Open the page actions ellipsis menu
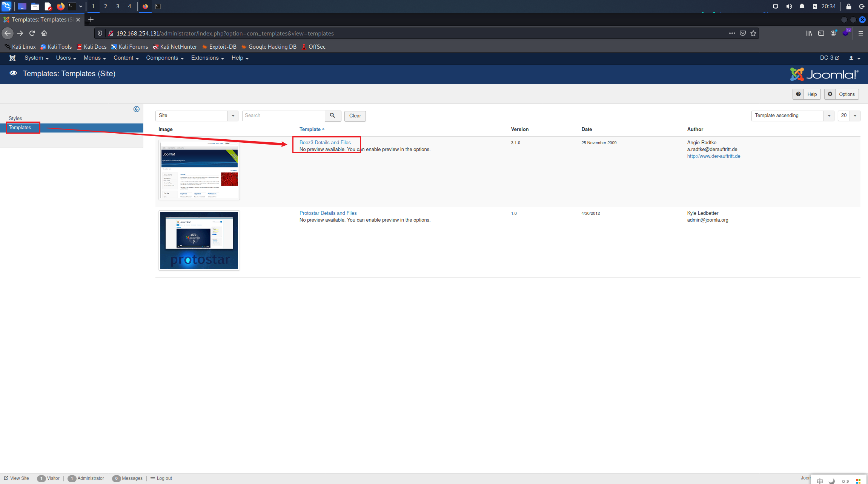The image size is (868, 484). point(732,33)
